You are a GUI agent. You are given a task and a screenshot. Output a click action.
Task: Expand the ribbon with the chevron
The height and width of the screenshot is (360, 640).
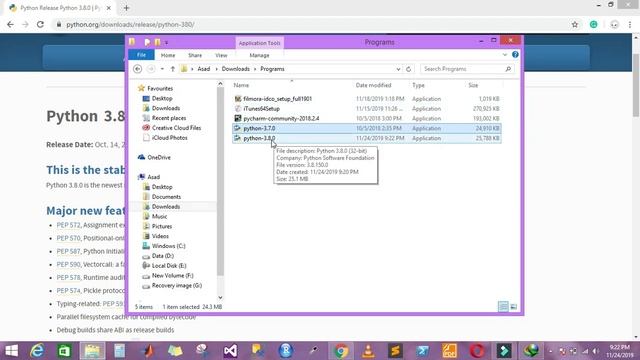click(x=504, y=55)
